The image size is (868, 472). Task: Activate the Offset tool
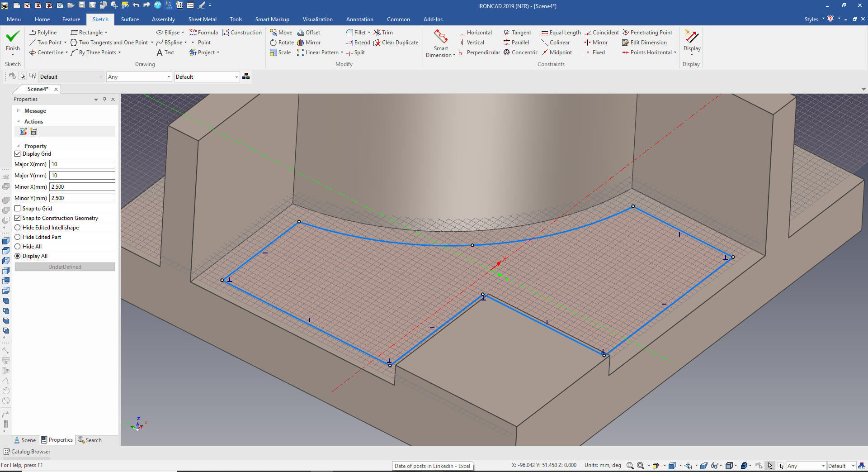click(309, 33)
